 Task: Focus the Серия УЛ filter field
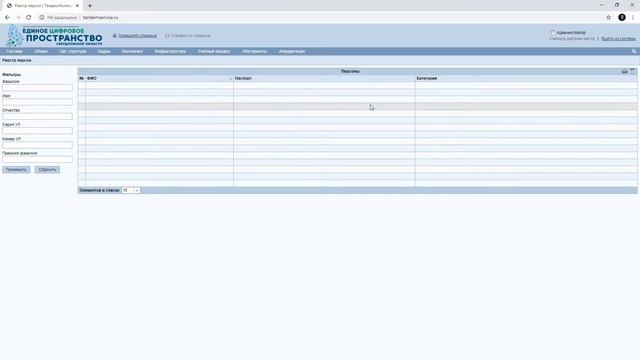click(37, 131)
